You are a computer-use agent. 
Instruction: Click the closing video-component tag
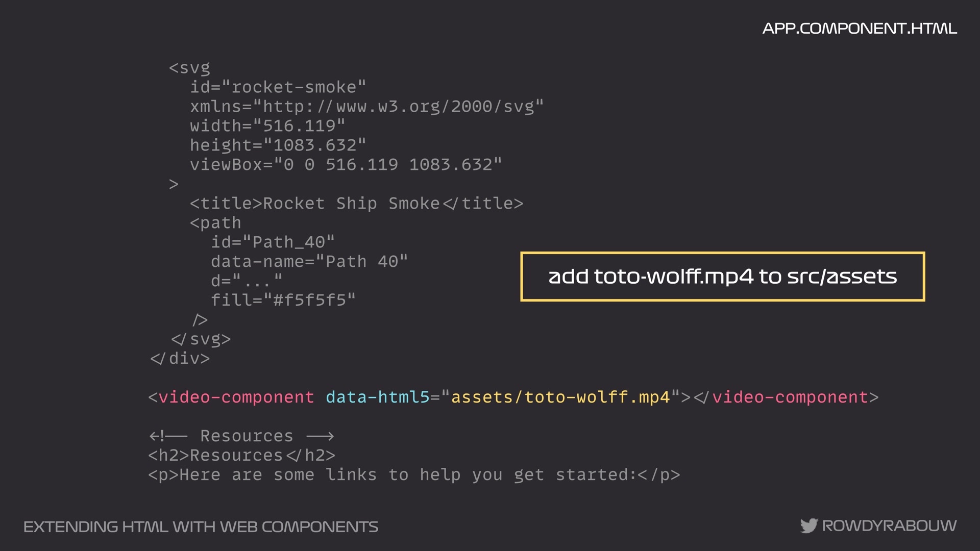(790, 397)
